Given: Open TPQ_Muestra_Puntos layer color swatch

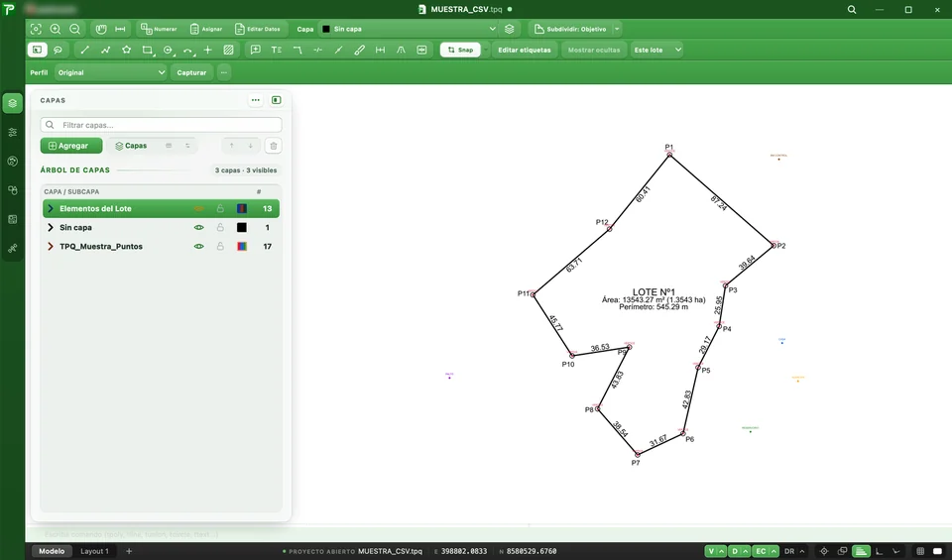Looking at the screenshot, I should point(242,247).
